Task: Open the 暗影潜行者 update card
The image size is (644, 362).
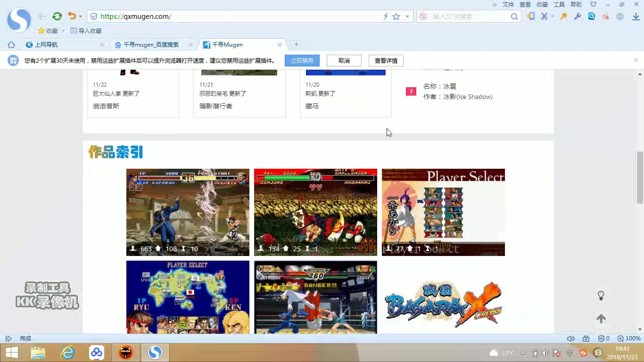Action: pos(239,93)
